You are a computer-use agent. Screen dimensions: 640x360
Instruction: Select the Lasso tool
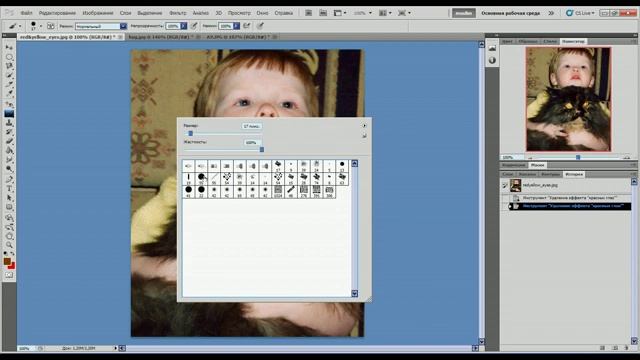(9, 66)
